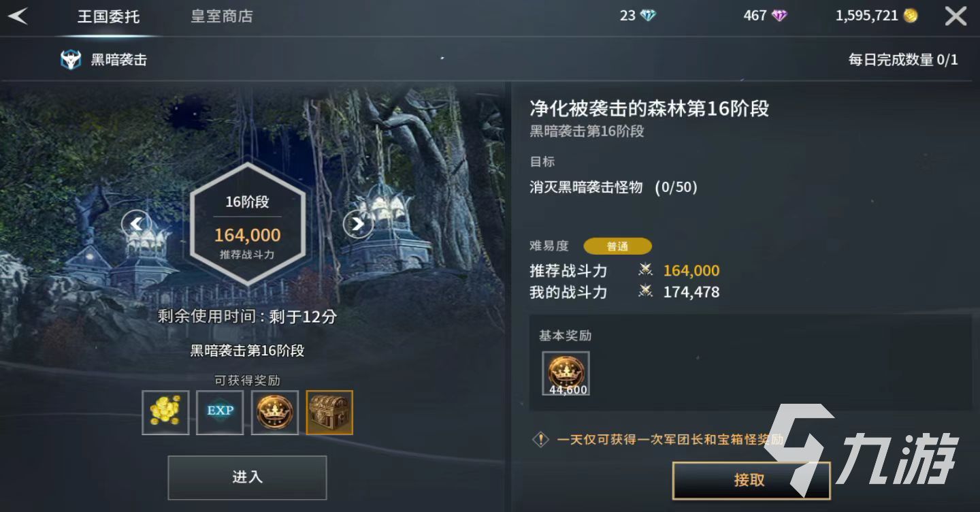
Task: Select the 黑暗袭击 helmet icon
Action: click(71, 60)
